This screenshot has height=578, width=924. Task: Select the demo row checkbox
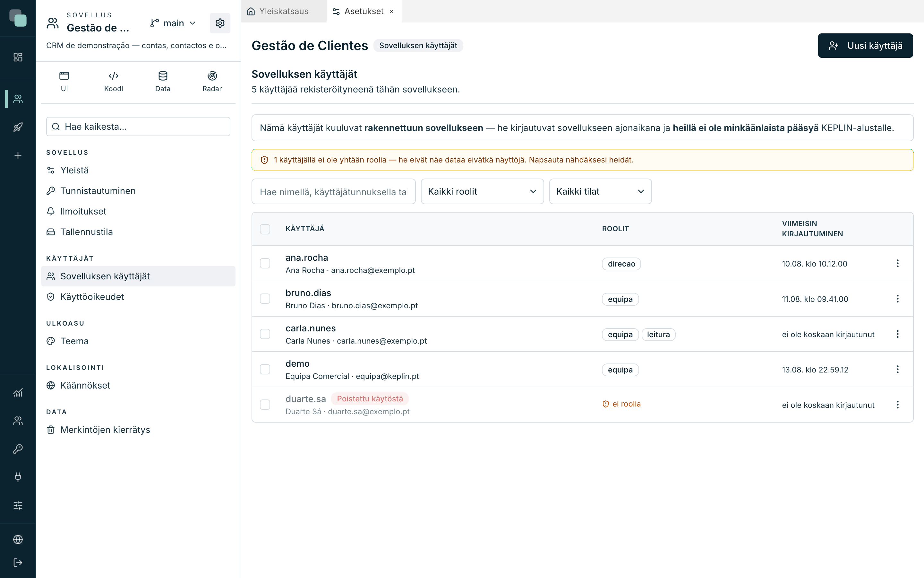(265, 369)
